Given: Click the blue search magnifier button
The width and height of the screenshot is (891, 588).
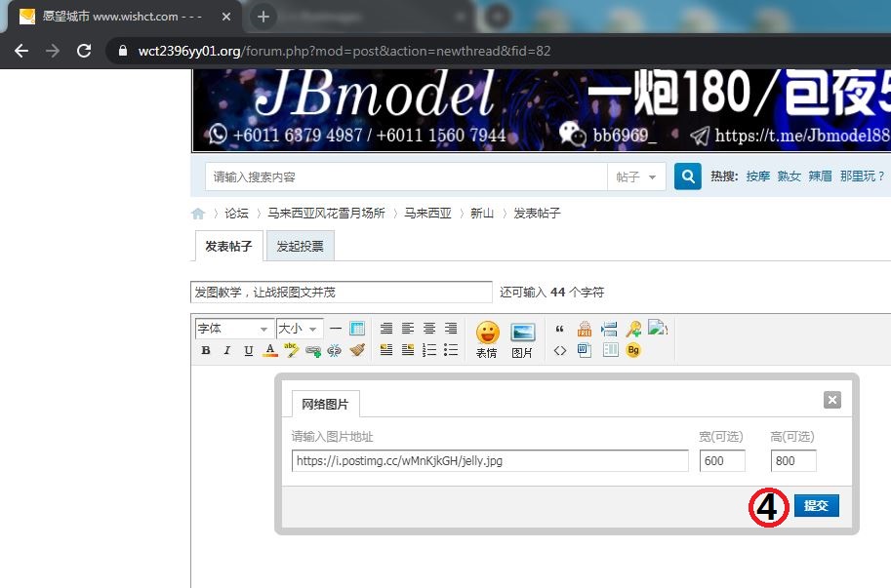Looking at the screenshot, I should click(x=688, y=176).
